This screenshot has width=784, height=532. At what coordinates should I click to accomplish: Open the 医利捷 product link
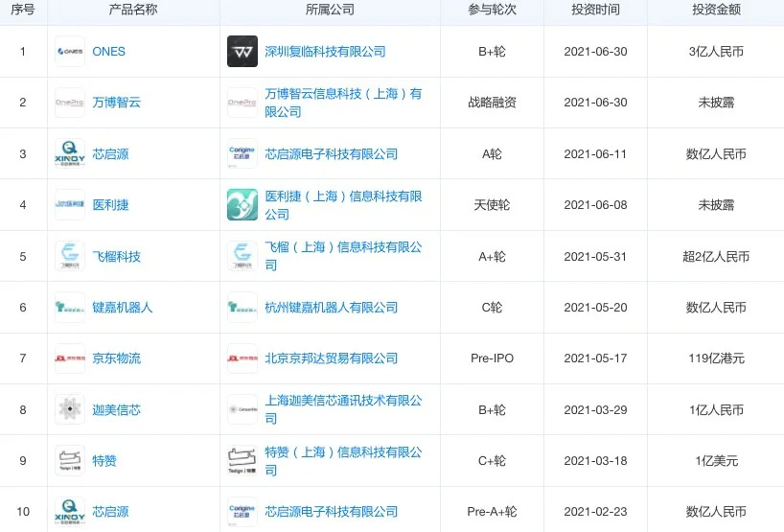(110, 204)
